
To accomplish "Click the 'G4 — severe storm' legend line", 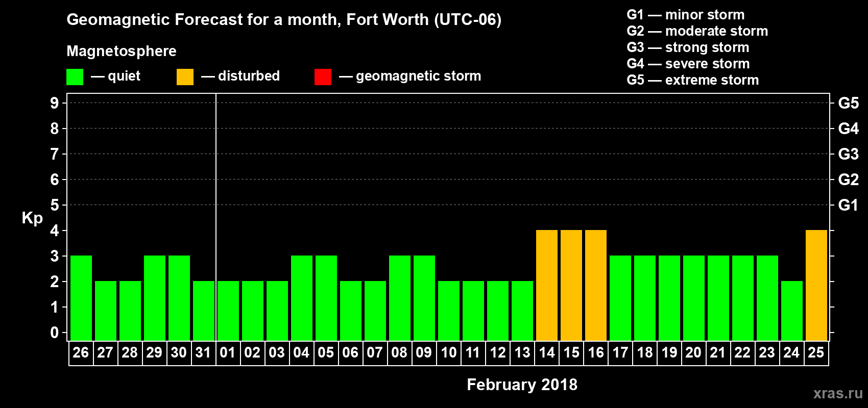I will pyautogui.click(x=688, y=64).
